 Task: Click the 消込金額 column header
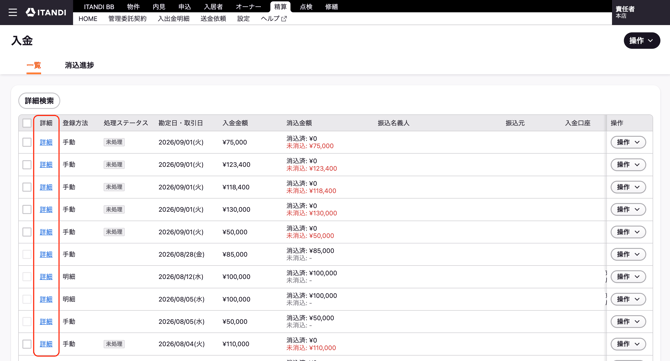click(299, 123)
